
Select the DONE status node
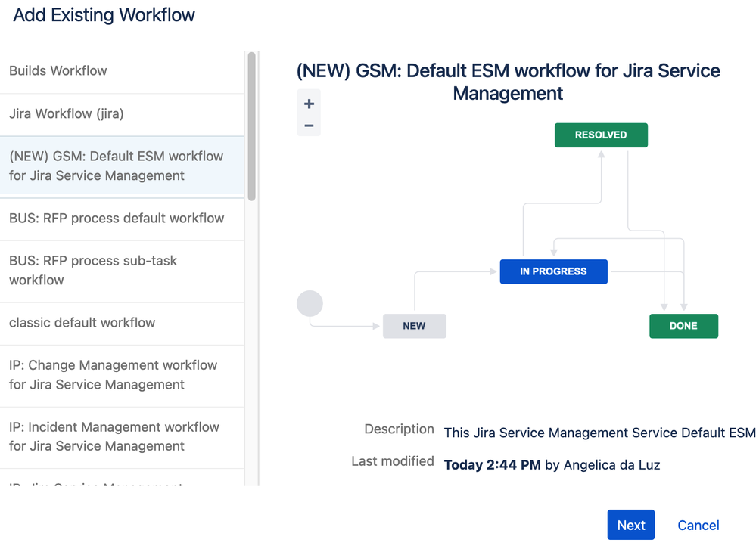pos(683,326)
